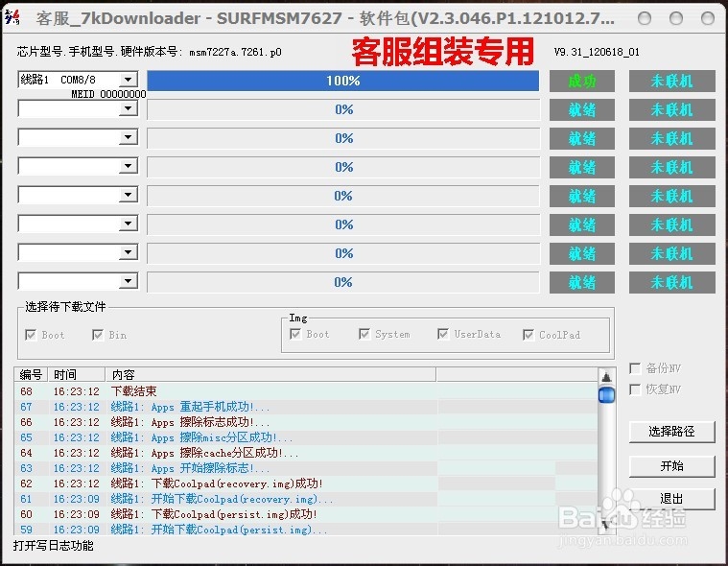Expand the fifth line port dropdown

pyautogui.click(x=129, y=195)
